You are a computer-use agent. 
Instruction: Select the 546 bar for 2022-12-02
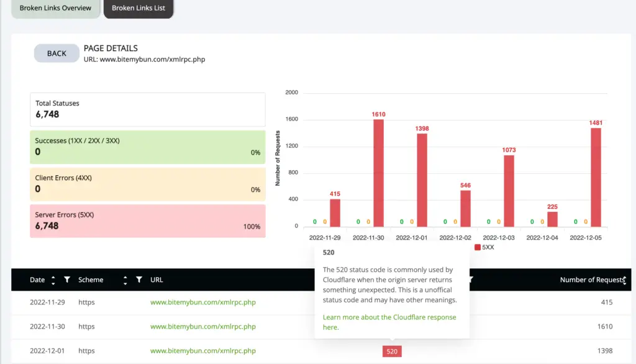(465, 209)
